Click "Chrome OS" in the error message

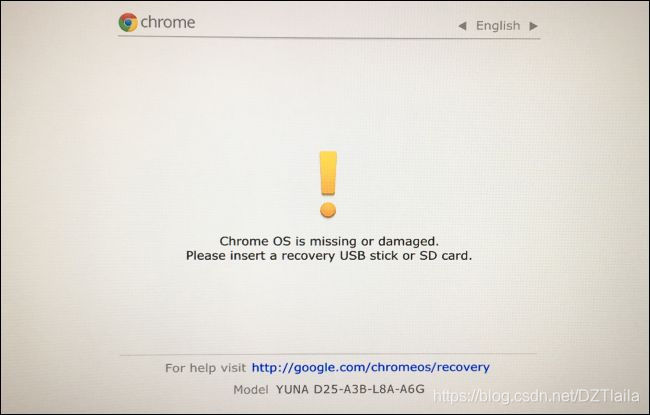click(255, 241)
